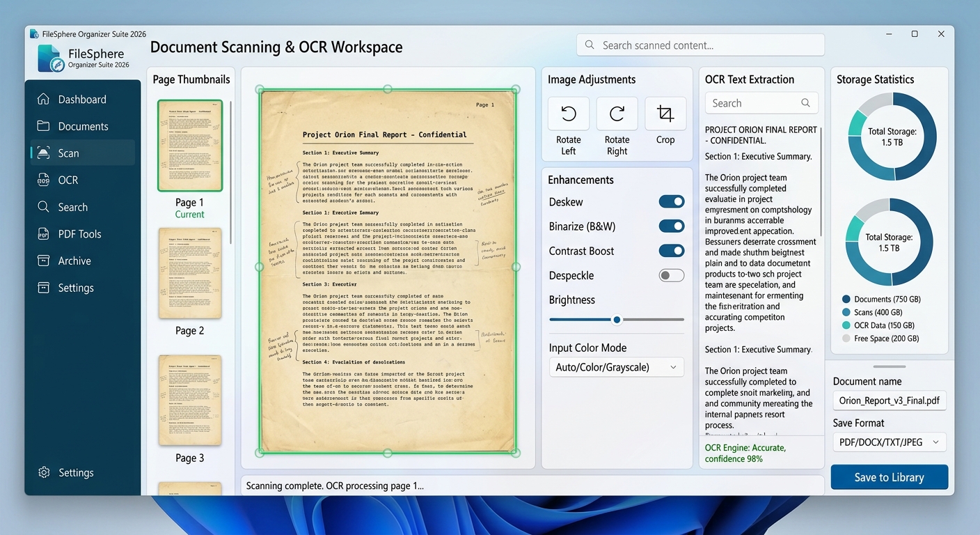Open Settings with the gear icon
The width and height of the screenshot is (980, 535).
point(44,472)
